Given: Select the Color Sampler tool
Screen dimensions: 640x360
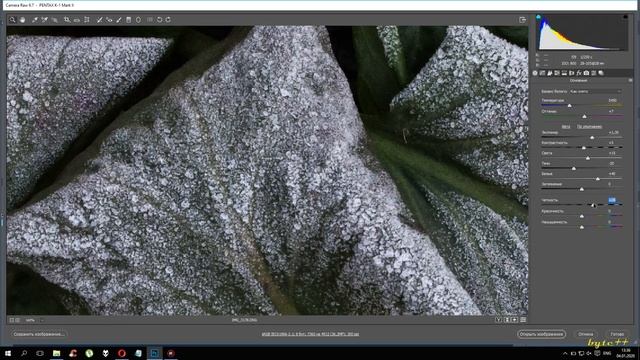Looking at the screenshot, I should pyautogui.click(x=44, y=20).
